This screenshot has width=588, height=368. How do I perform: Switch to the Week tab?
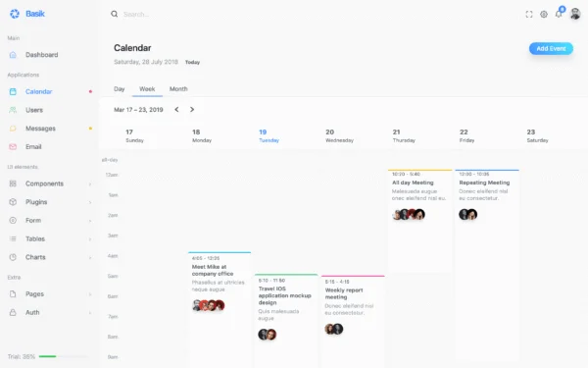(x=147, y=89)
